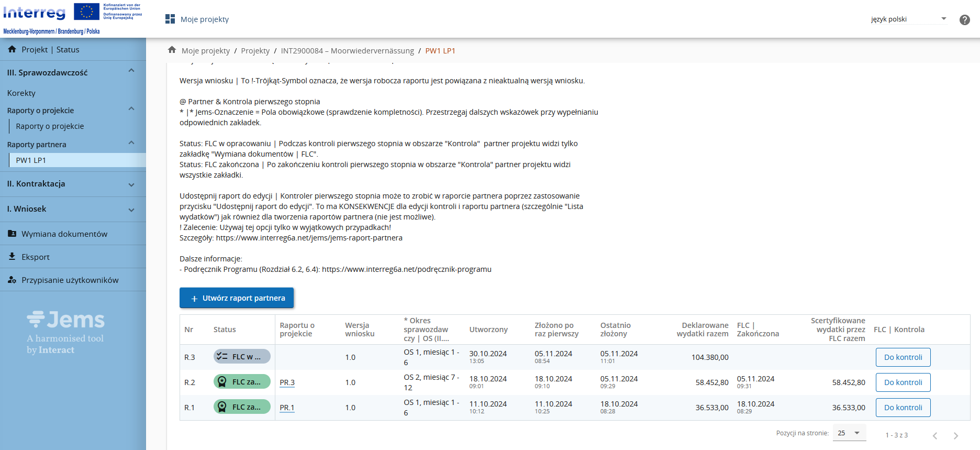Click Do kontroli for report R.3

(903, 357)
